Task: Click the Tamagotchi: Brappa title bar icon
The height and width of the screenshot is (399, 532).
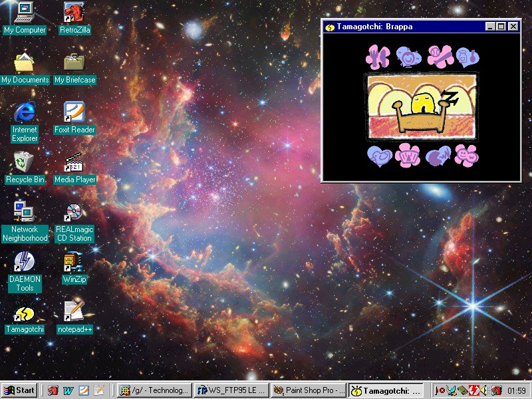Action: [330, 27]
